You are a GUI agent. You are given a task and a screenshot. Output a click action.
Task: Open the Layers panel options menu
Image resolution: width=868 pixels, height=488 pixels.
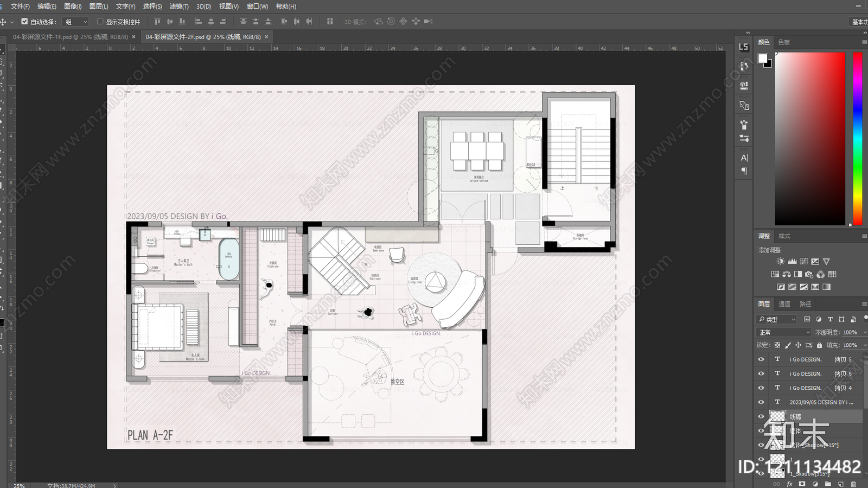click(x=864, y=304)
